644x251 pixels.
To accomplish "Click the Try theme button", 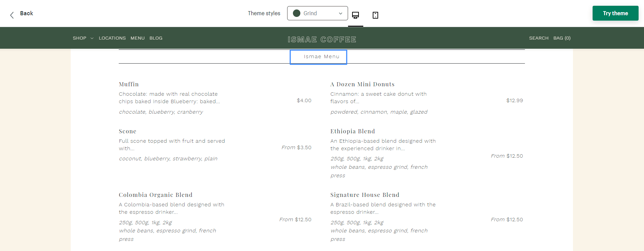I will [x=615, y=13].
